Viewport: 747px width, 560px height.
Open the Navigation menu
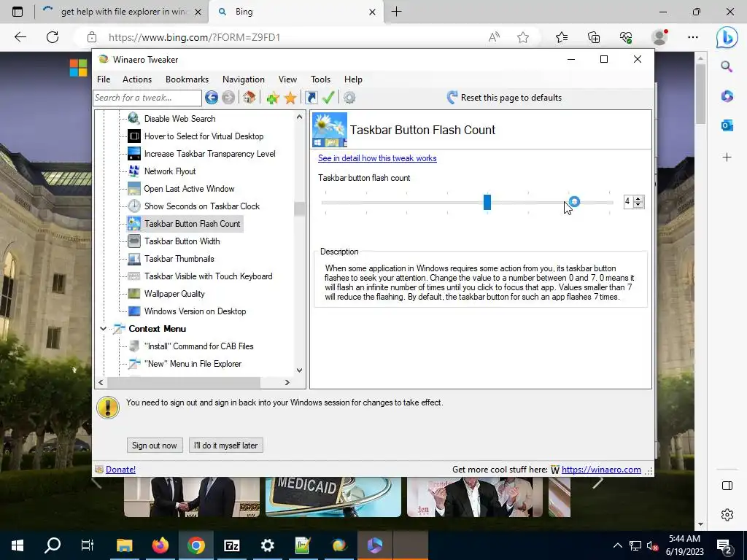click(x=244, y=79)
